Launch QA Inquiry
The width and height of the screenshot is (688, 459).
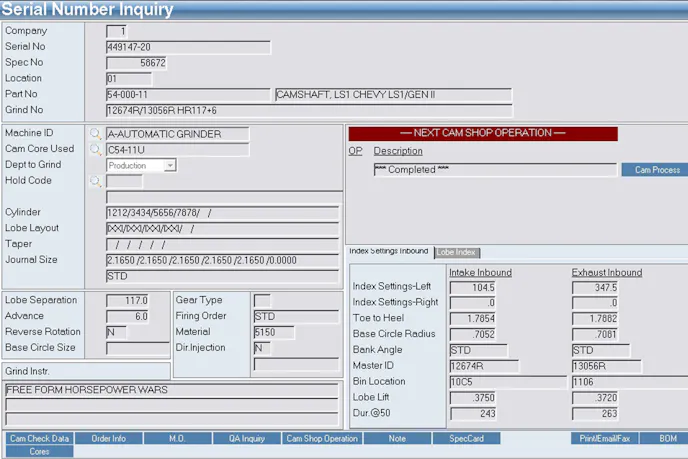[x=246, y=438]
